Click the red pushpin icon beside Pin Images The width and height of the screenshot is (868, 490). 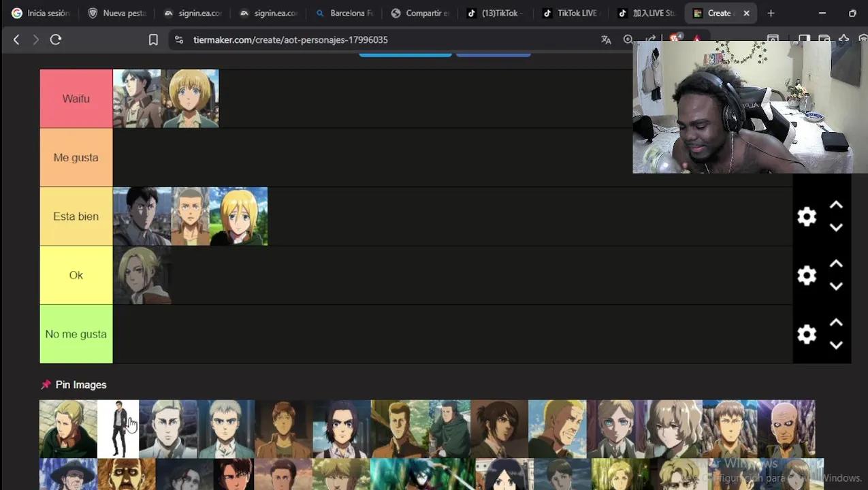tap(46, 385)
